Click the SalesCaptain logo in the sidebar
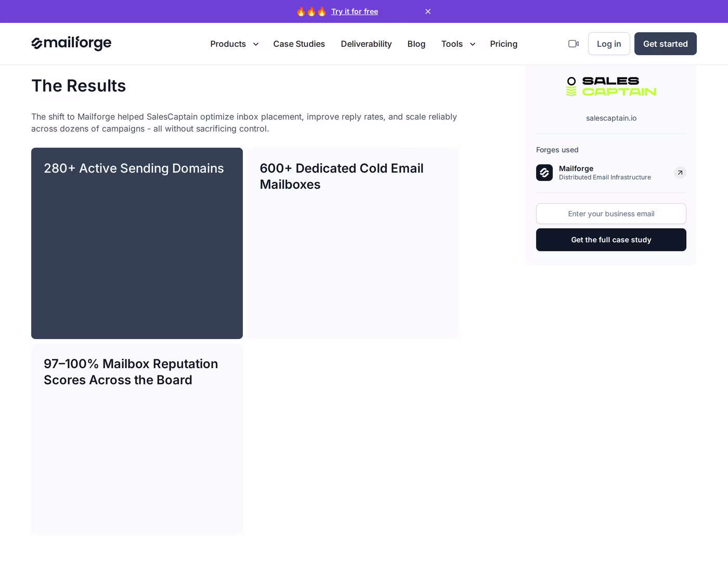 (x=611, y=86)
